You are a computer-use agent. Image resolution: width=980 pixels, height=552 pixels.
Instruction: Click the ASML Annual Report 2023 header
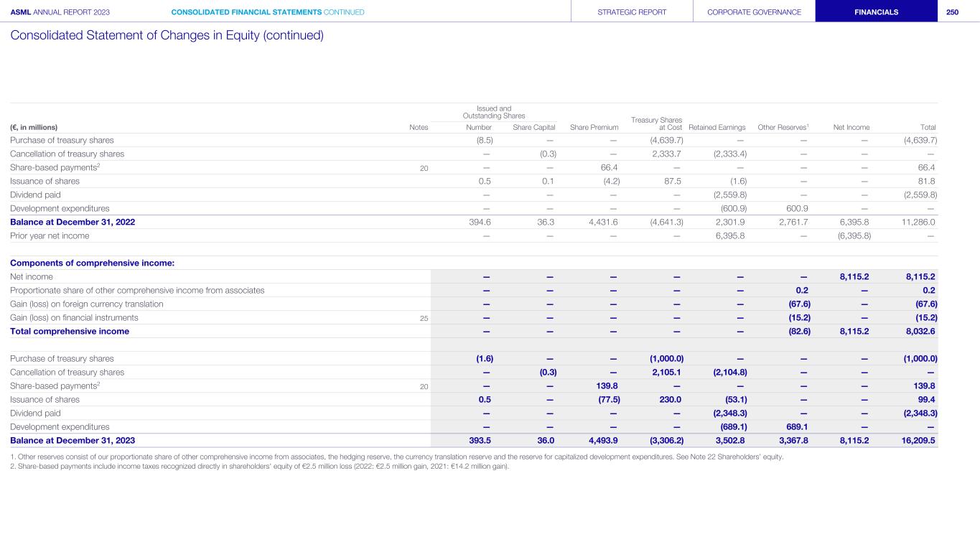point(60,12)
